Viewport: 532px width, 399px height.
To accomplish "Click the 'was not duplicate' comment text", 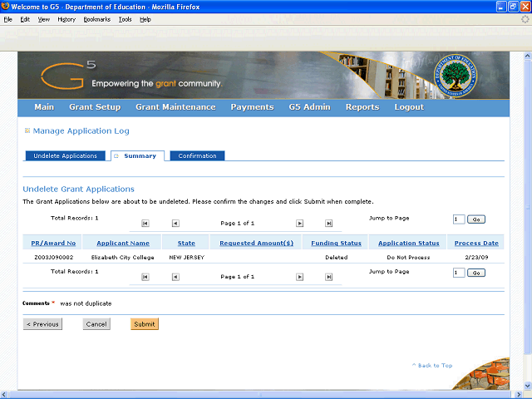I will (86, 303).
